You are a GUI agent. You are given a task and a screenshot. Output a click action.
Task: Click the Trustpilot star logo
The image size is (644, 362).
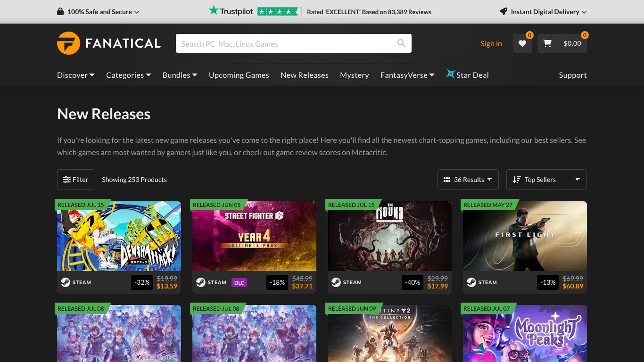pyautogui.click(x=214, y=10)
